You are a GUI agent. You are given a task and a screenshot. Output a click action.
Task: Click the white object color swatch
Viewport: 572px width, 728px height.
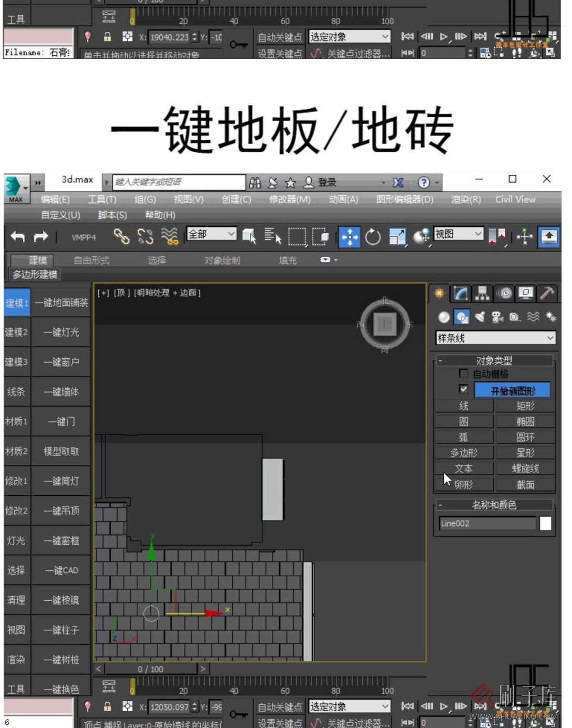pyautogui.click(x=545, y=523)
